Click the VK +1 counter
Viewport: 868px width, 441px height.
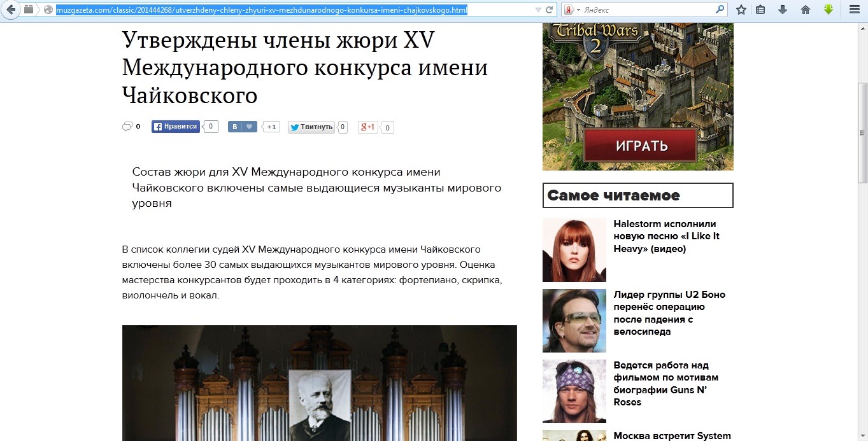tap(272, 127)
